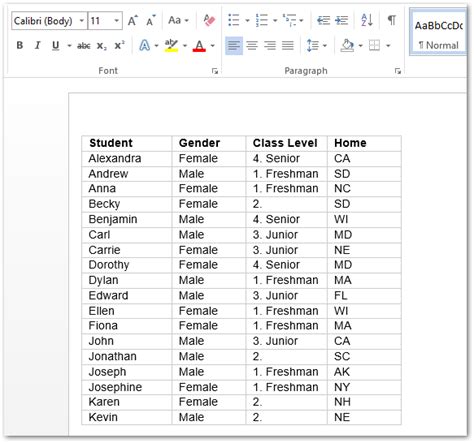Align text left
Image resolution: width=474 pixels, height=443 pixels.
234,45
